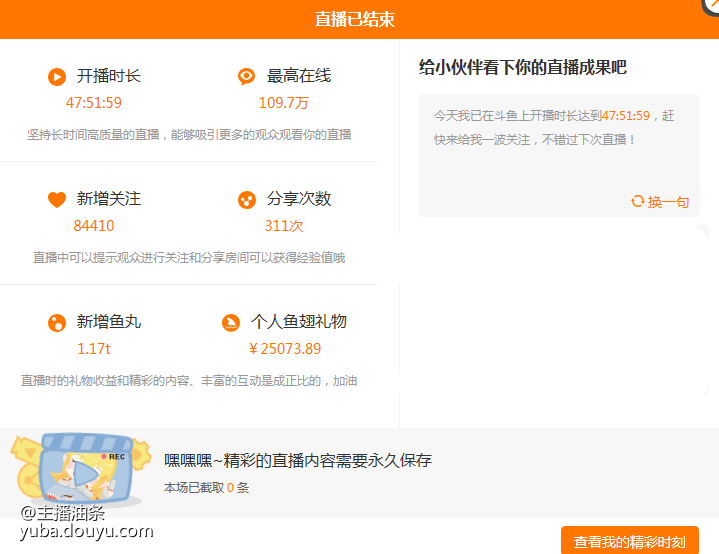Image resolution: width=719 pixels, height=554 pixels.
Task: Close the 直播已结束 dialog
Action: (712, 6)
